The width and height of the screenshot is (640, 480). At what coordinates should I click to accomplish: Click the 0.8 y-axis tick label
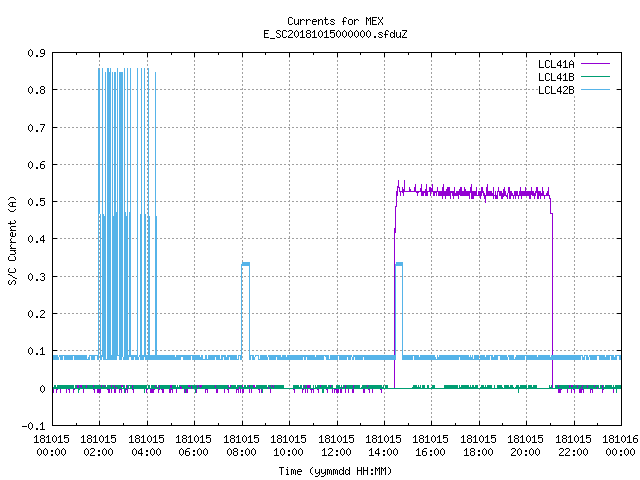(36, 90)
